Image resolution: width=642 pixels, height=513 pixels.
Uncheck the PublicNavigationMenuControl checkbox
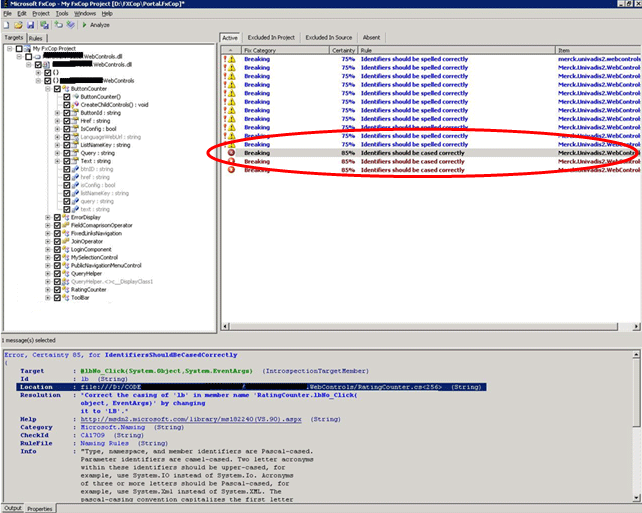click(x=57, y=266)
